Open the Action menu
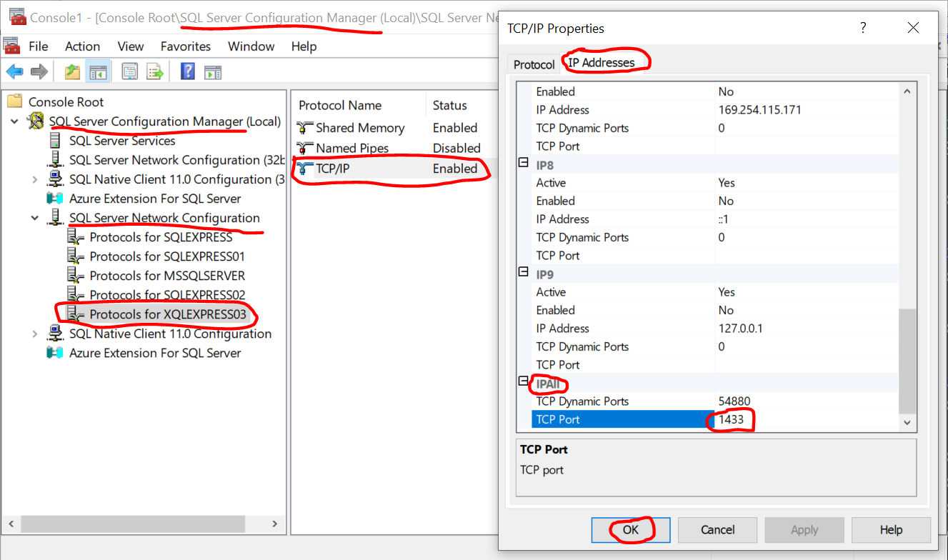The height and width of the screenshot is (560, 948). coord(82,46)
